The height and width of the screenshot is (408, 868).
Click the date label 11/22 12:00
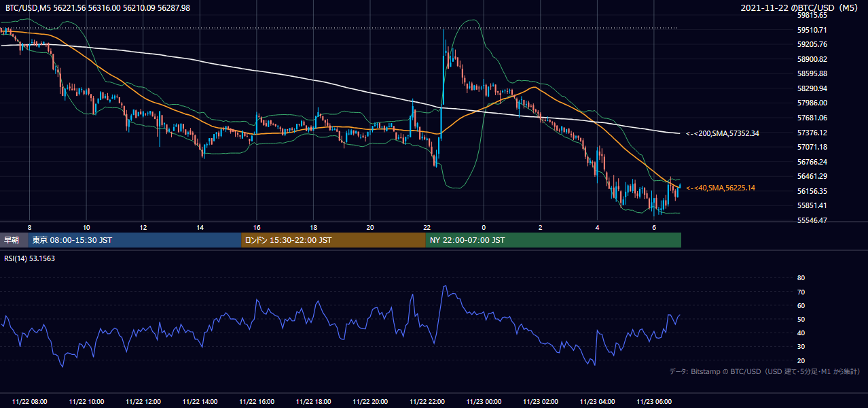click(x=143, y=402)
